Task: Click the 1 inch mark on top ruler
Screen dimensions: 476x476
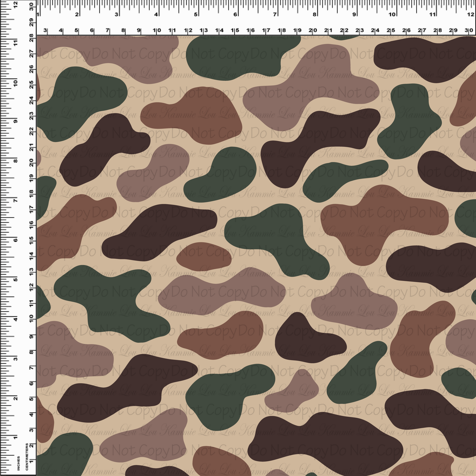Action: [38, 14]
